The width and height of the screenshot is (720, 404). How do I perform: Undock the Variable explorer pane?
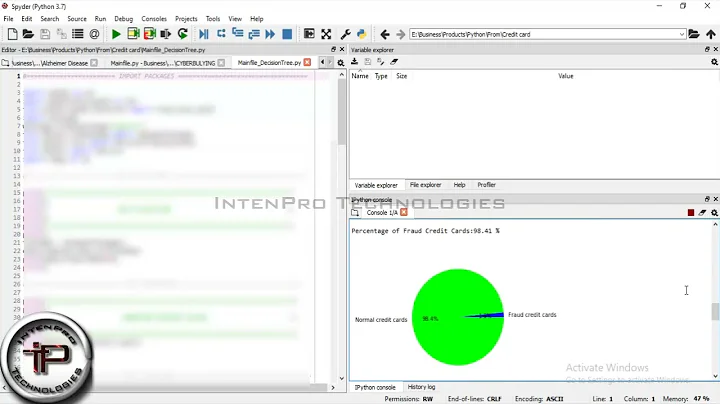[x=707, y=49]
